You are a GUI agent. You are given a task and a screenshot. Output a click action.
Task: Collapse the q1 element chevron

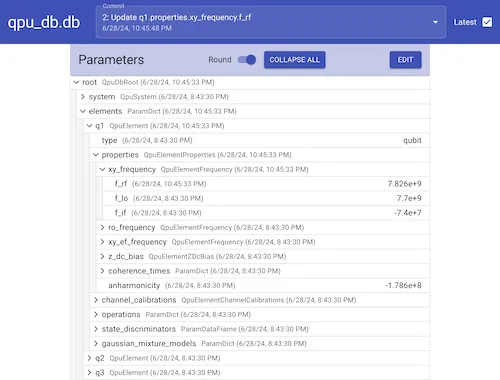(x=89, y=126)
